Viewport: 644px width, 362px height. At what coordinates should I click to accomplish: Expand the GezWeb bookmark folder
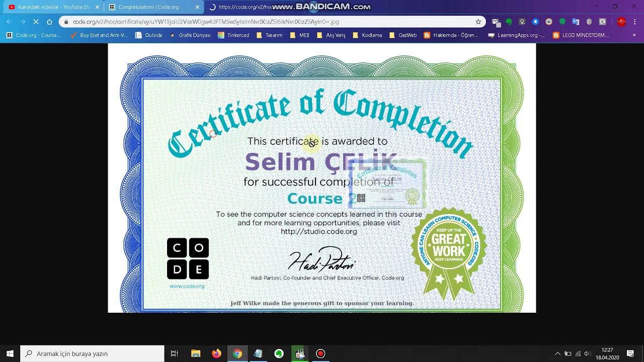click(x=403, y=35)
